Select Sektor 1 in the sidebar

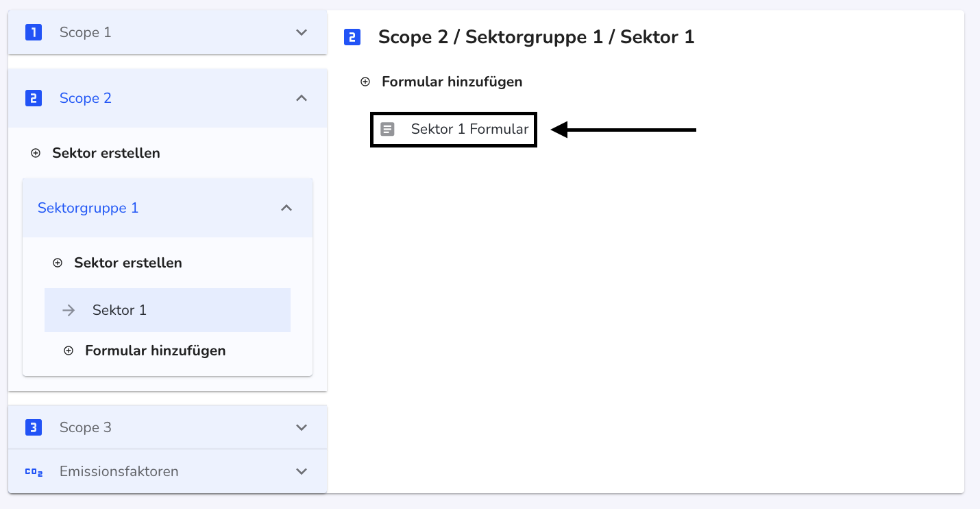[167, 310]
